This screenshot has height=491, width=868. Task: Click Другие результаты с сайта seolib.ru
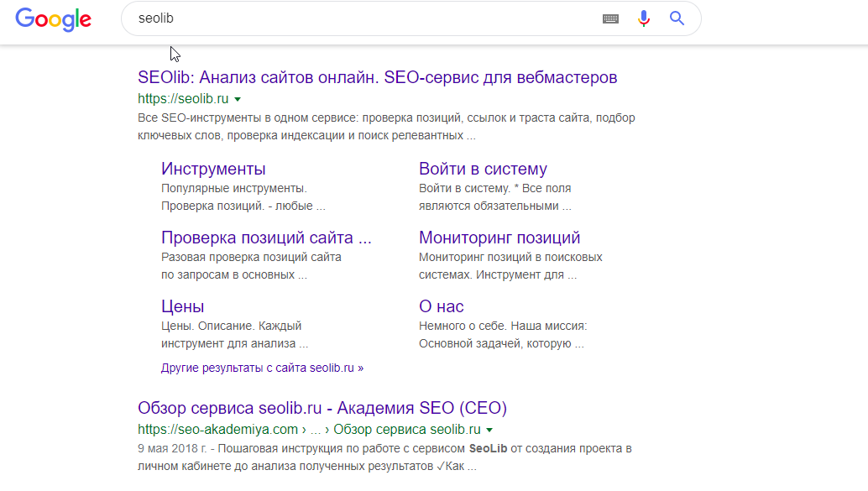point(263,368)
